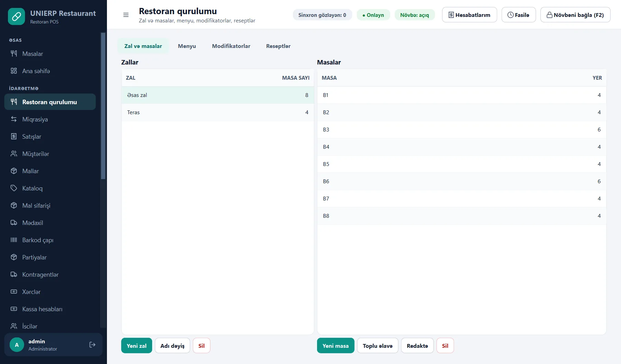Click the Satışlar receipt icon
The image size is (621, 364).
pos(14,136)
